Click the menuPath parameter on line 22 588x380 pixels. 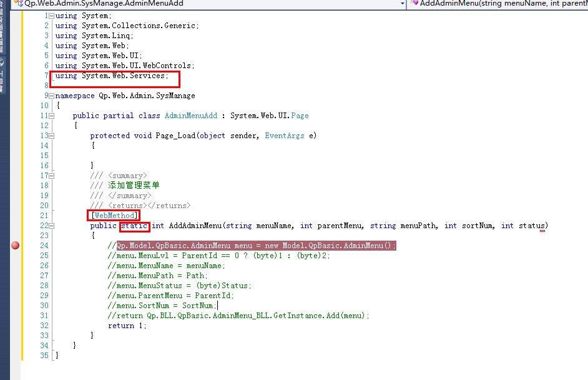pos(418,226)
